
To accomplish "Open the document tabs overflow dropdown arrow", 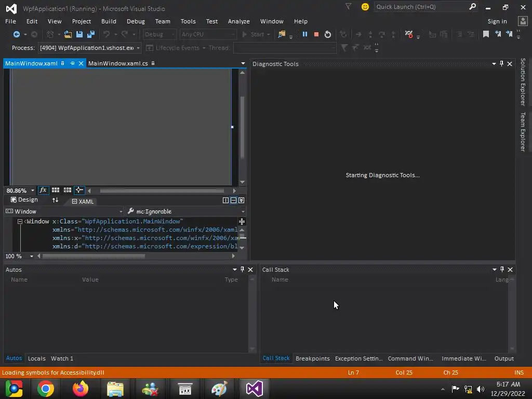I will point(243,63).
